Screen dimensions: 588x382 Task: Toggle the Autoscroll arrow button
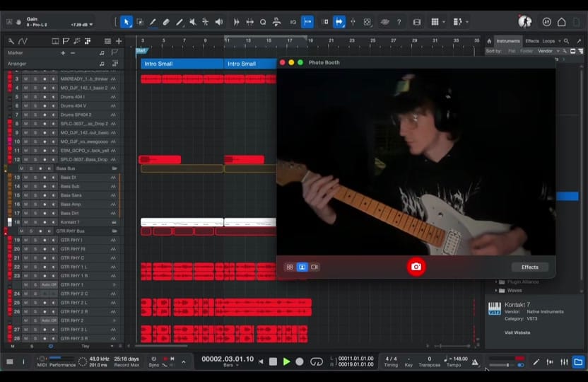[x=339, y=22]
